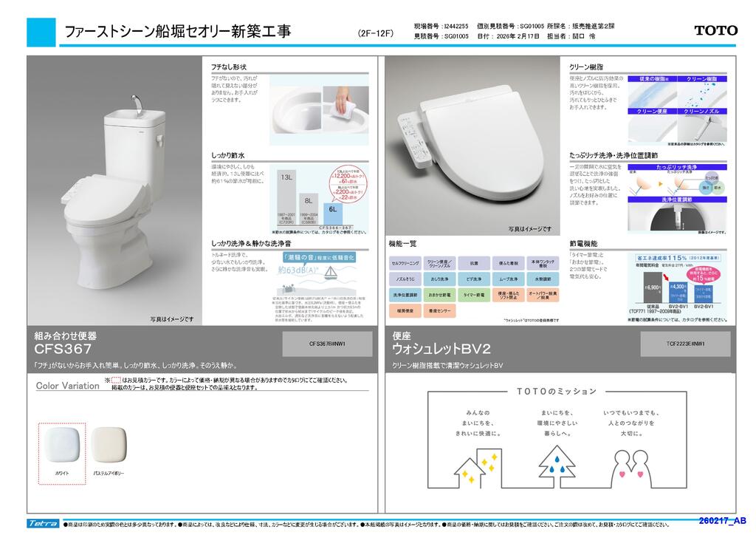
Task: Click the たっぷリッチ洗浄 blue diagram banner
Action: tap(677, 167)
